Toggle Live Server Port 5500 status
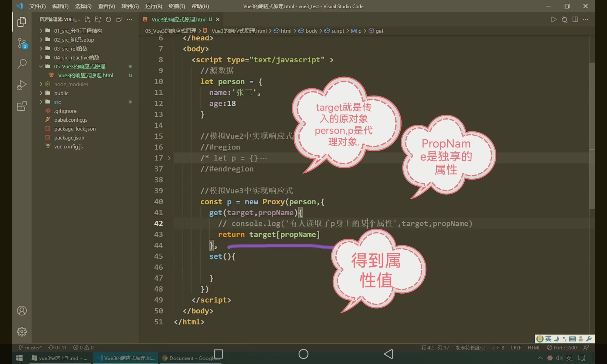Screen dimensions: 607x364 (562, 348)
